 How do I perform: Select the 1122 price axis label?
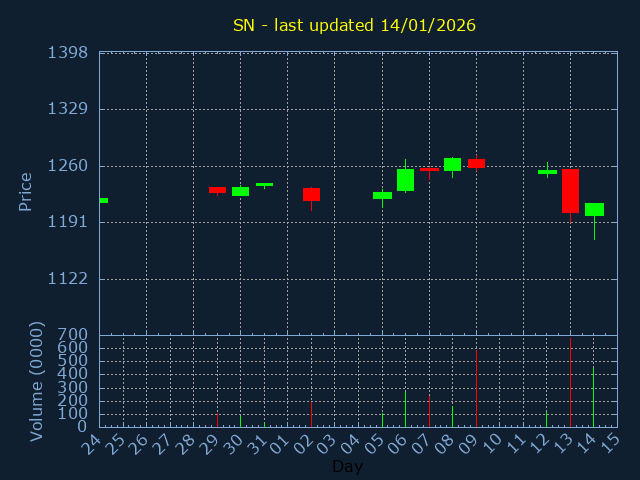tap(68, 279)
